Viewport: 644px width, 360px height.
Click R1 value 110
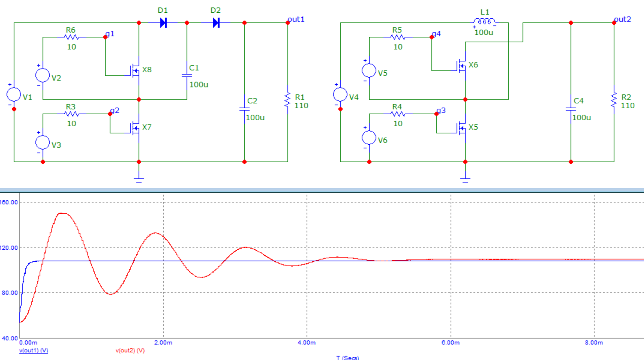302,105
